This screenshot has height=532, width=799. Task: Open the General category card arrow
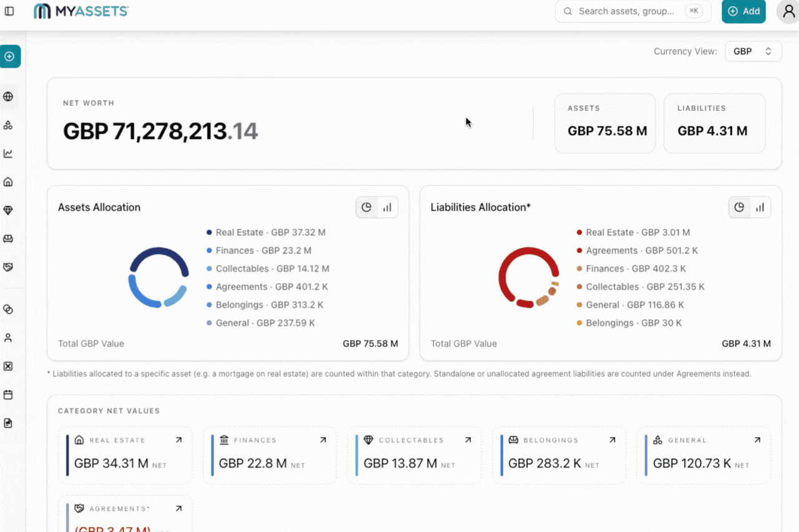click(757, 440)
